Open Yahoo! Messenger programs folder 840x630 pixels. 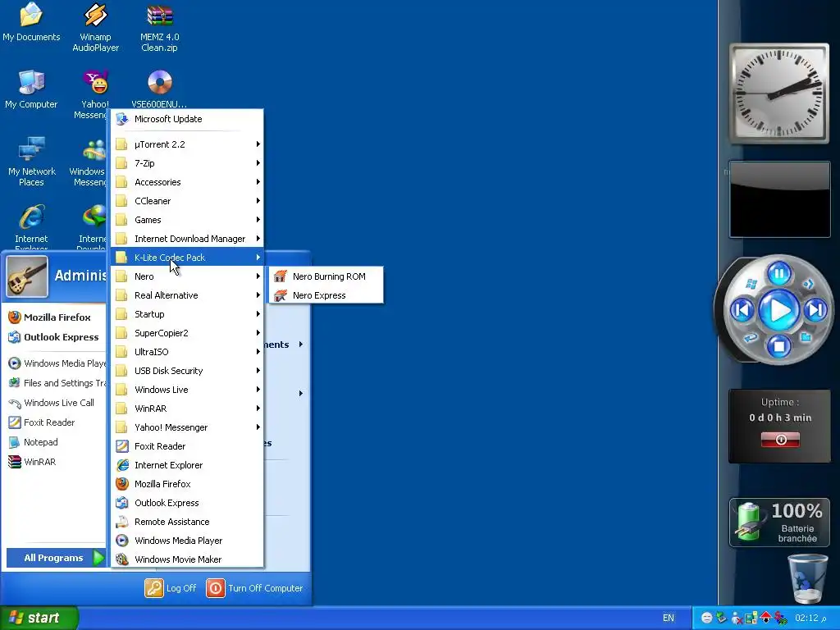(188, 427)
